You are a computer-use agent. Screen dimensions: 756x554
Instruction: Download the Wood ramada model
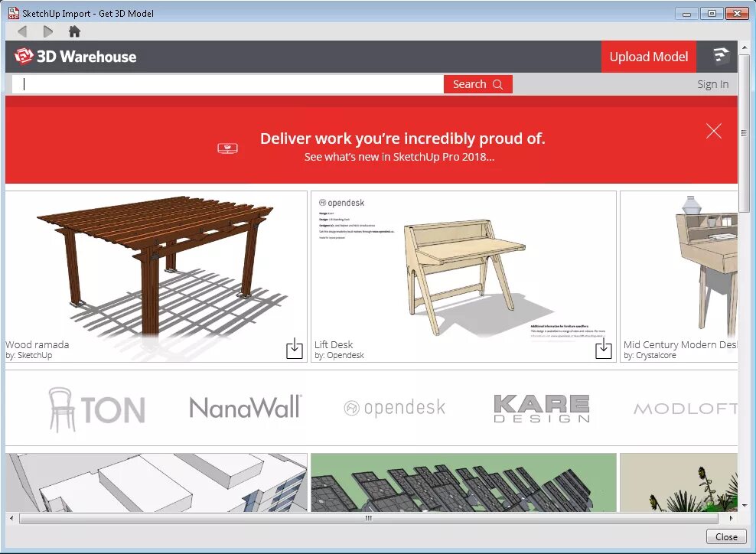tap(295, 348)
